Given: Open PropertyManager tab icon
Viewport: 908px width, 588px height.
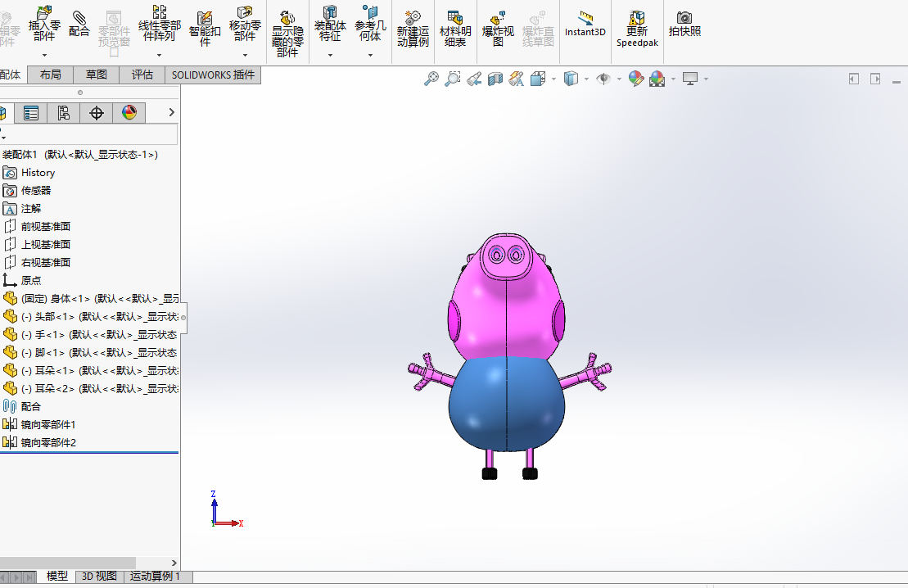Looking at the screenshot, I should point(30,113).
